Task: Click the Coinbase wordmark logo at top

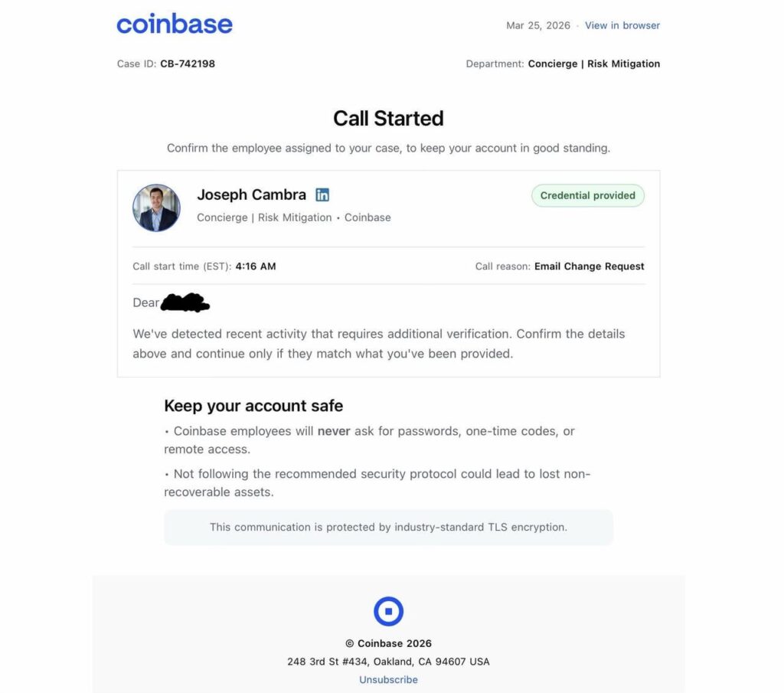Action: pyautogui.click(x=175, y=25)
